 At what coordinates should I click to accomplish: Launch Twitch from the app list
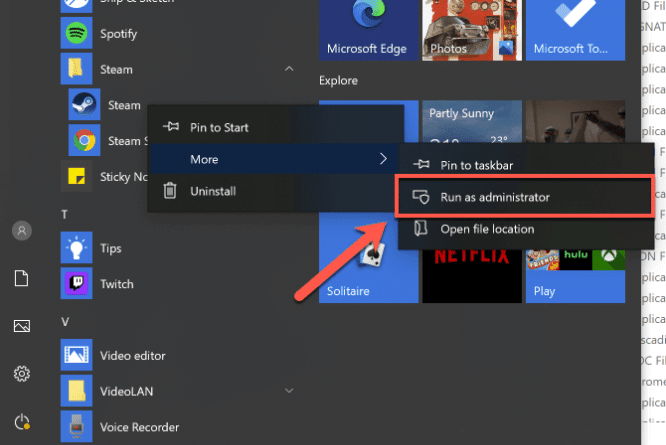pos(178,284)
